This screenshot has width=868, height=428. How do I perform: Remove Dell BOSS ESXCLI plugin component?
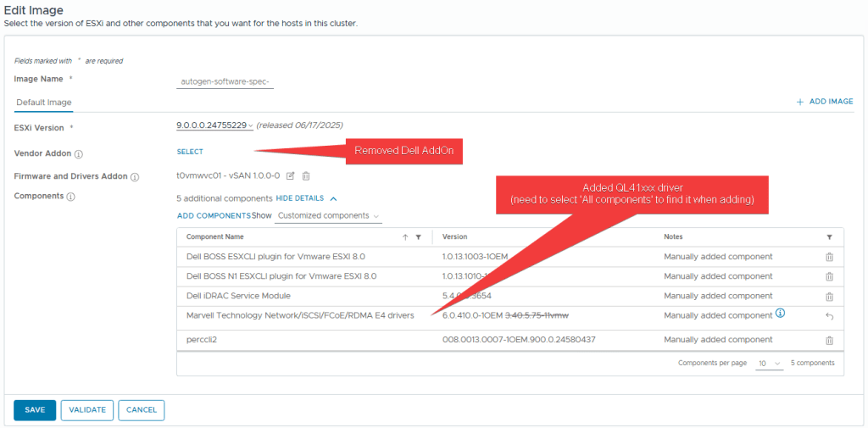(x=829, y=257)
